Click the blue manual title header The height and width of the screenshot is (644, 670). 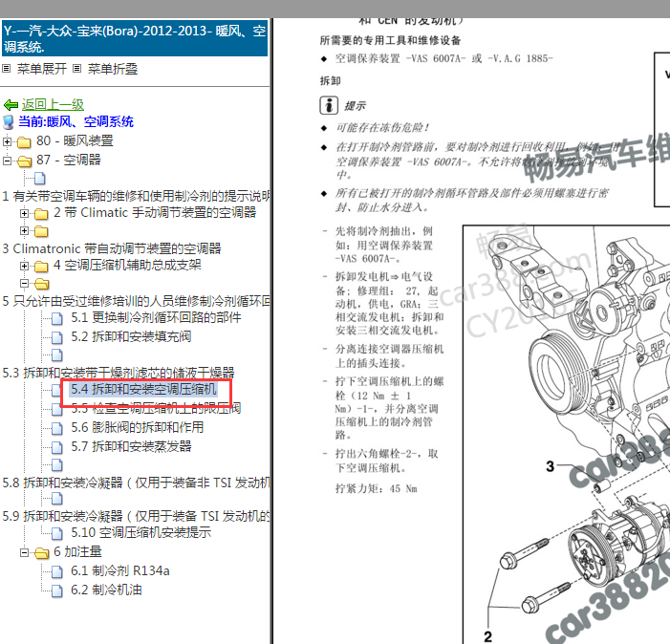tap(135, 38)
